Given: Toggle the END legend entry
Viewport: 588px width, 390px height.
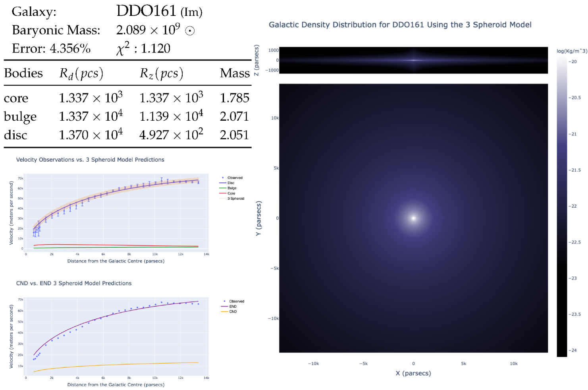Looking at the screenshot, I should point(229,307).
